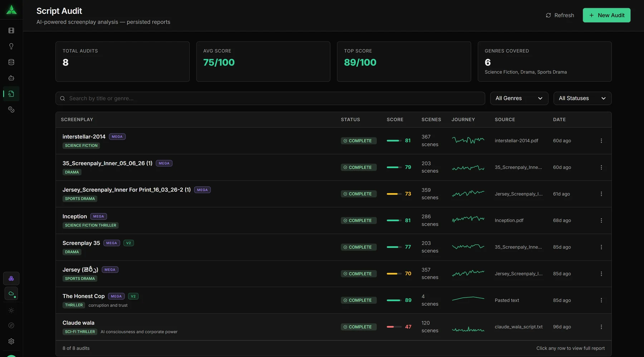
Task: Click the cloud status sidebar button
Action: [11, 294]
